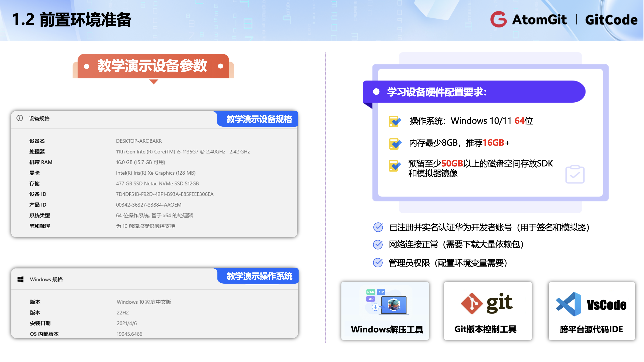Viewport: 644px width, 362px height.
Task: Click the 内存最少8GB，推荐16GB+ line
Action: (459, 143)
